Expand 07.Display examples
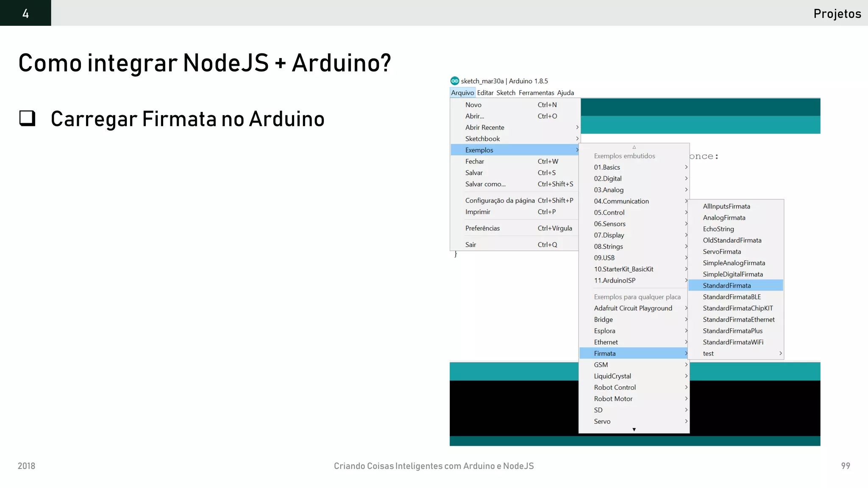Image resolution: width=868 pixels, height=488 pixels. tap(634, 235)
